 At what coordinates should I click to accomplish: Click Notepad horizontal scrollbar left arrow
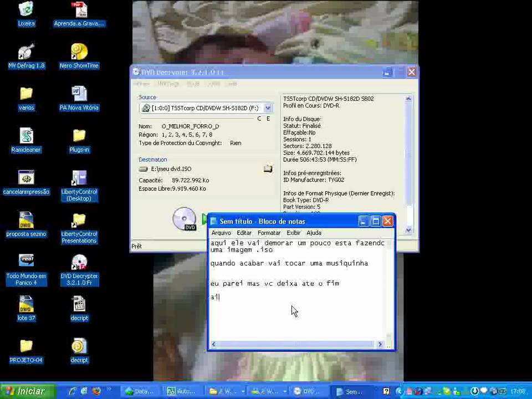[213, 344]
